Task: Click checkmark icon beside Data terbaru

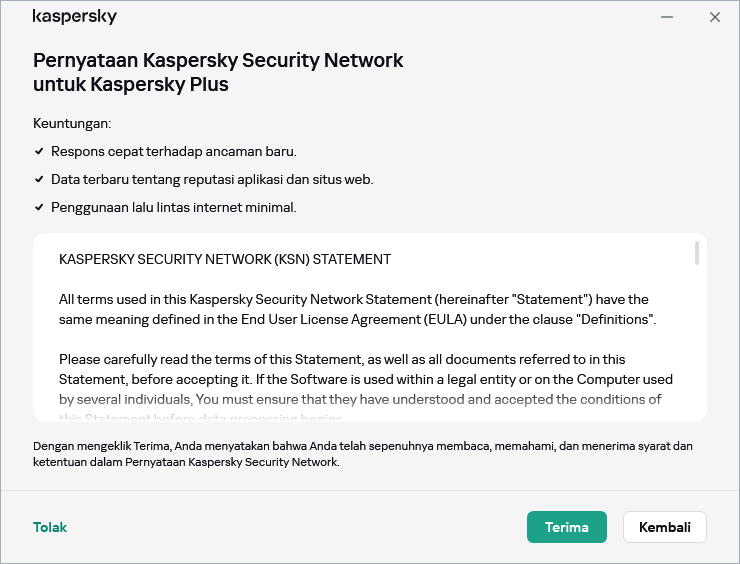Action: point(39,180)
